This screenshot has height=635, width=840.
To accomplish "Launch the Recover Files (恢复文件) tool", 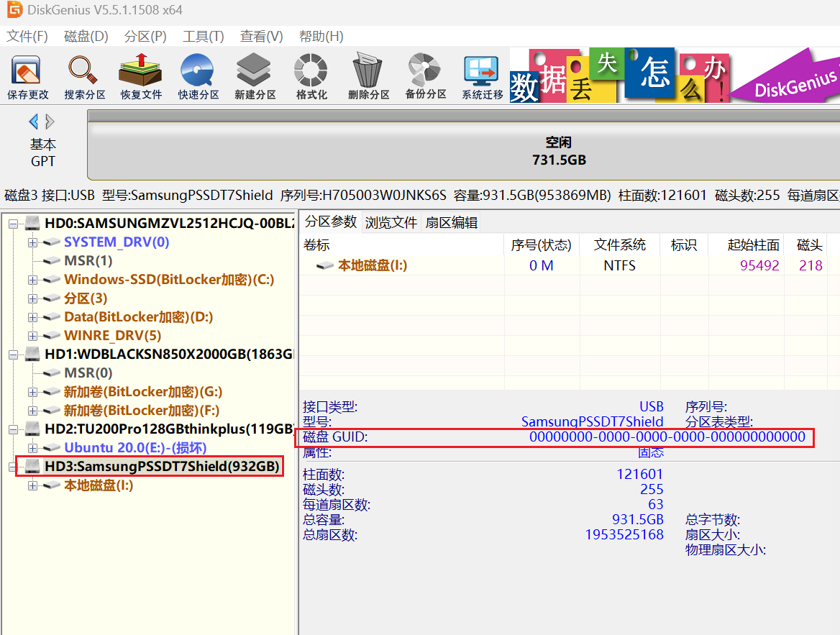I will tap(141, 77).
